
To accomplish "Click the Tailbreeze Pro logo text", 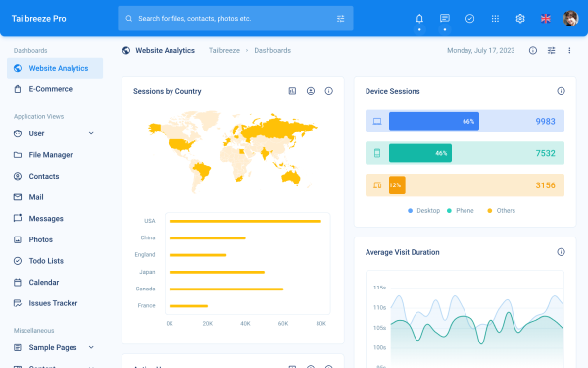I will 38,18.
